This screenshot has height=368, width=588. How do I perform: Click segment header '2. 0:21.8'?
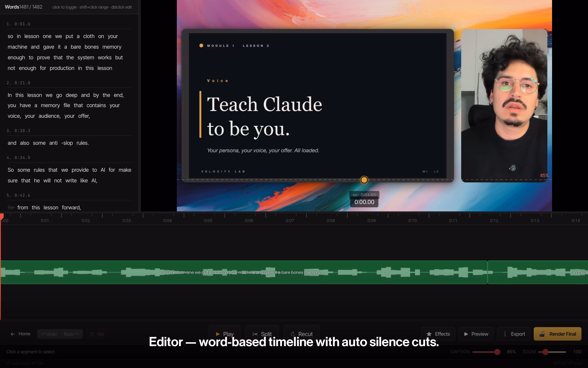pos(18,83)
